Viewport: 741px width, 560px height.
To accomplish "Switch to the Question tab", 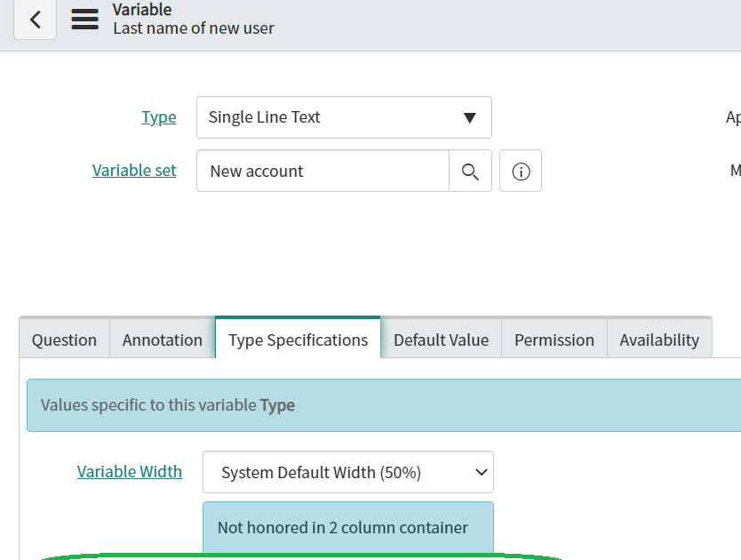I will point(63,339).
